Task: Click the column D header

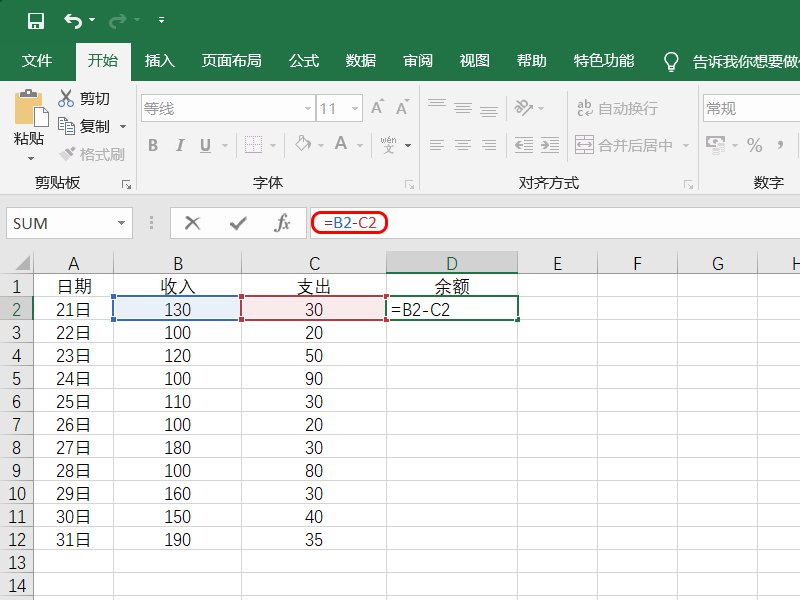Action: pyautogui.click(x=451, y=262)
